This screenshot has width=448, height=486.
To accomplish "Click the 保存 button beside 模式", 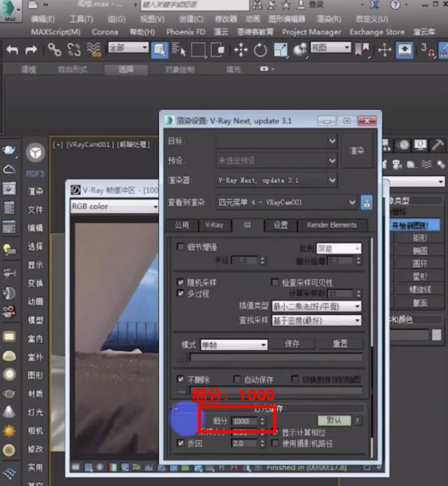I will coord(292,344).
